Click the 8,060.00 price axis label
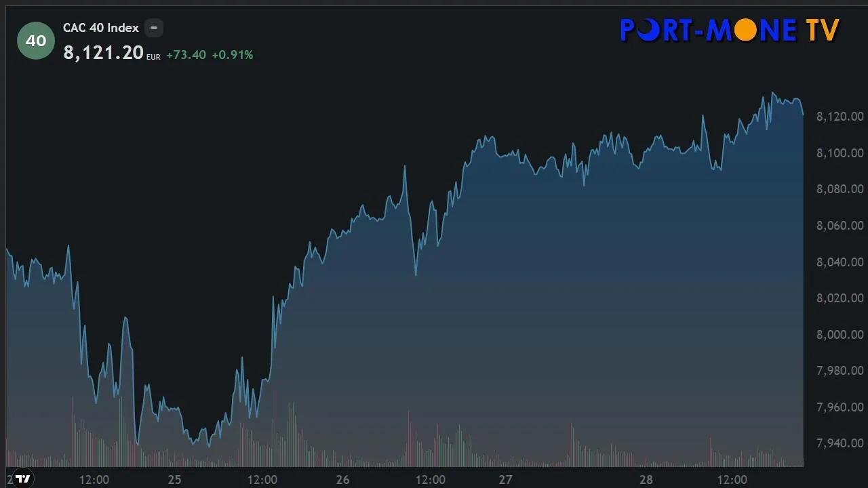 [x=840, y=226]
